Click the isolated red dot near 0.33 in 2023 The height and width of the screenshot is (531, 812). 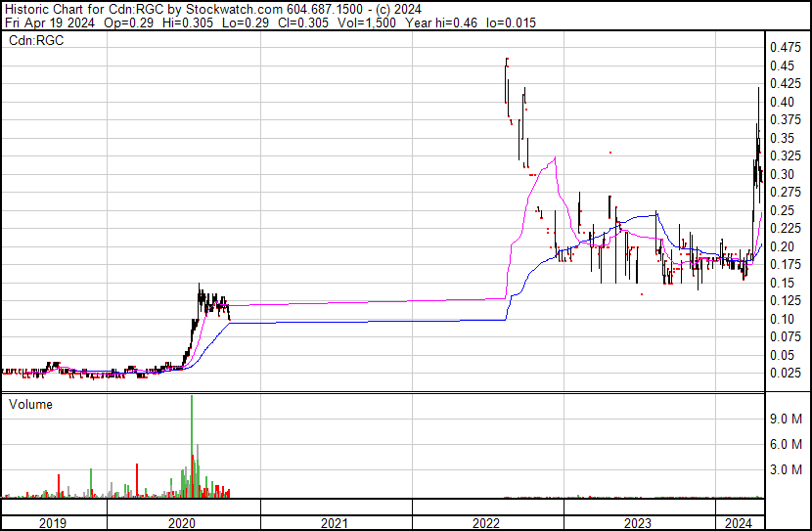point(610,153)
